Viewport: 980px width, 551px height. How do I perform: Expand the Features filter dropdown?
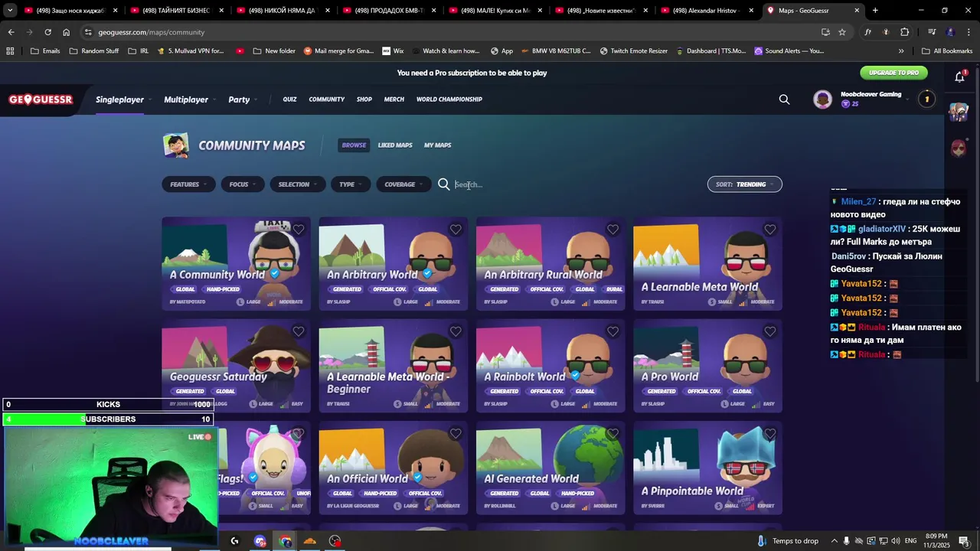click(x=188, y=184)
